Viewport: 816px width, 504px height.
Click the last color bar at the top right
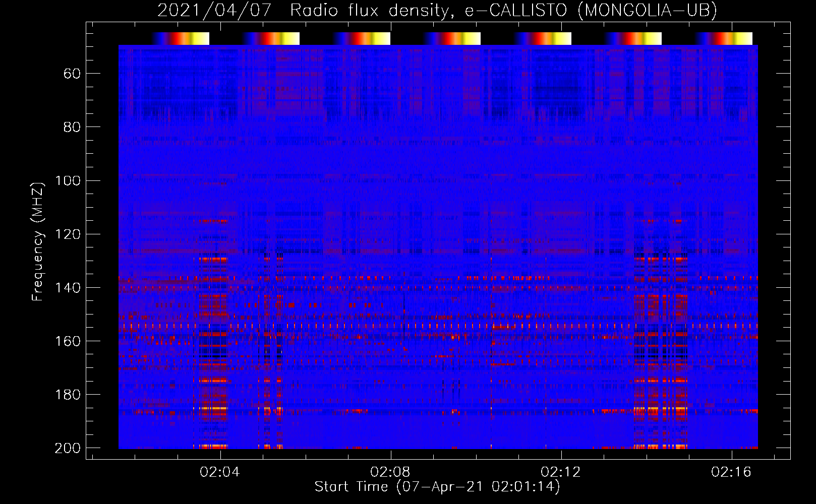724,38
